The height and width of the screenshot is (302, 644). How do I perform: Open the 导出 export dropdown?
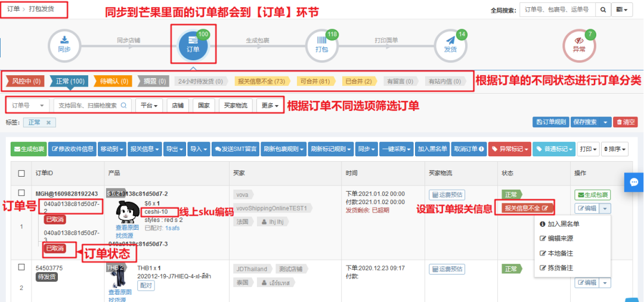pyautogui.click(x=175, y=149)
